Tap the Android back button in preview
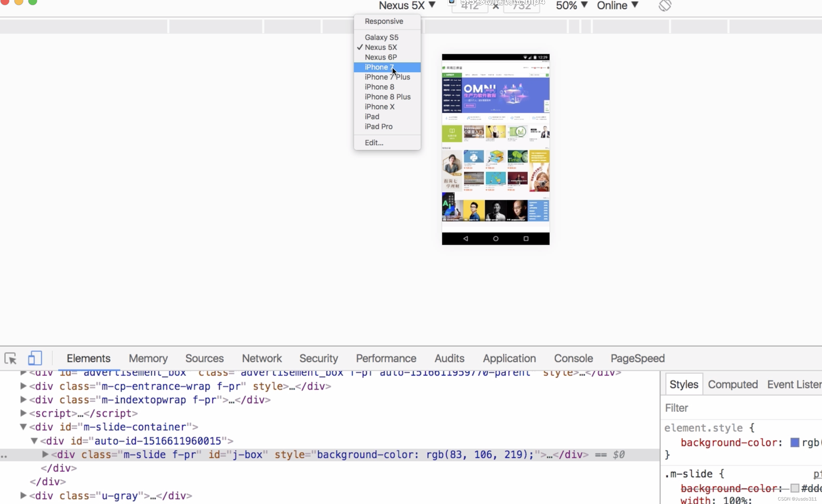Screen dimensions: 822x504 (x=466, y=238)
